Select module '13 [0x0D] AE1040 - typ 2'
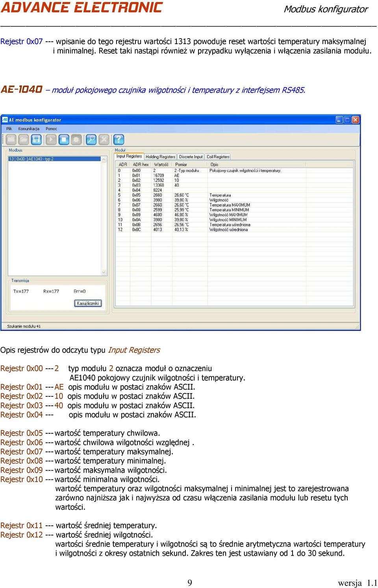 click(x=54, y=159)
